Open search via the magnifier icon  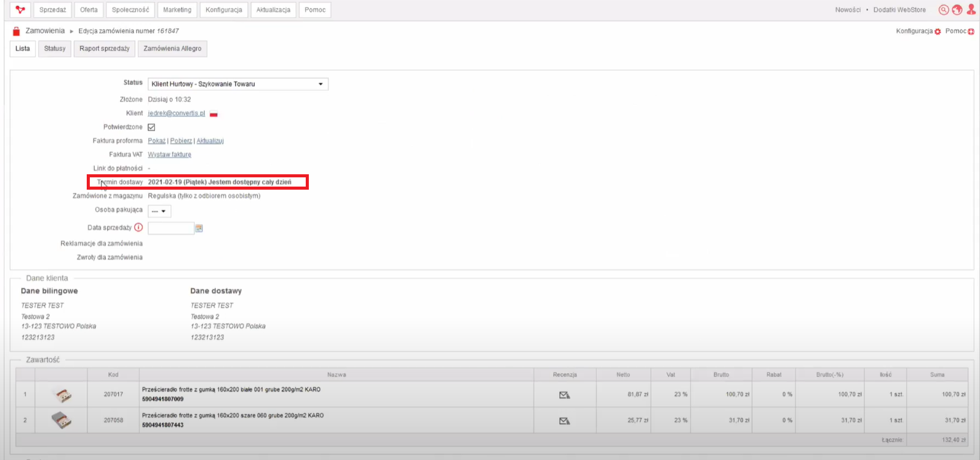(943, 10)
